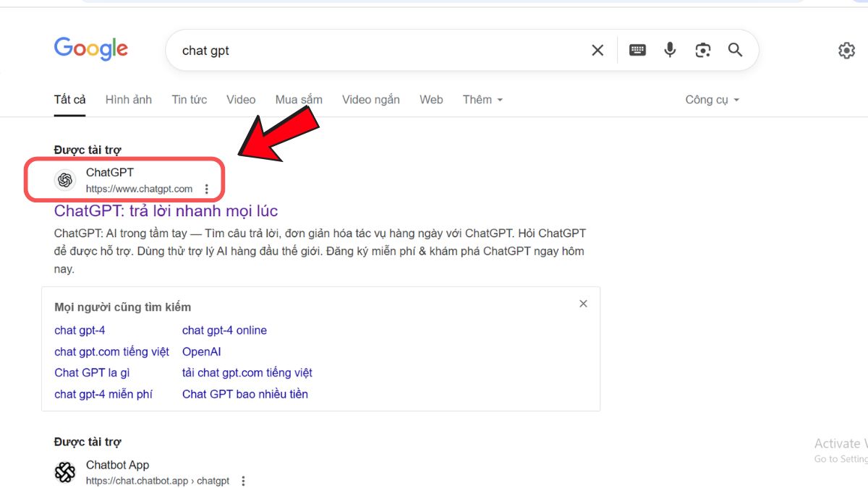Click the https://www.chatgpt.com URL text
The image size is (868, 488).
(x=139, y=189)
